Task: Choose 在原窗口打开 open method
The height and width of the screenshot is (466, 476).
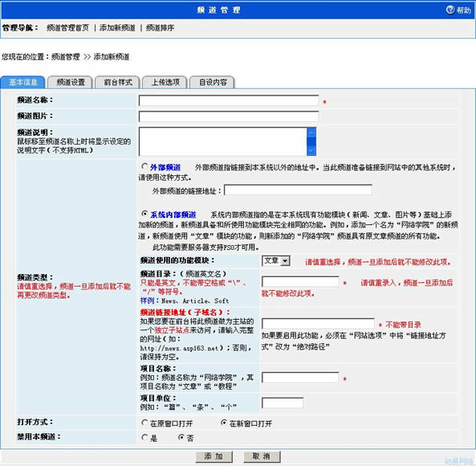Action: coord(144,423)
